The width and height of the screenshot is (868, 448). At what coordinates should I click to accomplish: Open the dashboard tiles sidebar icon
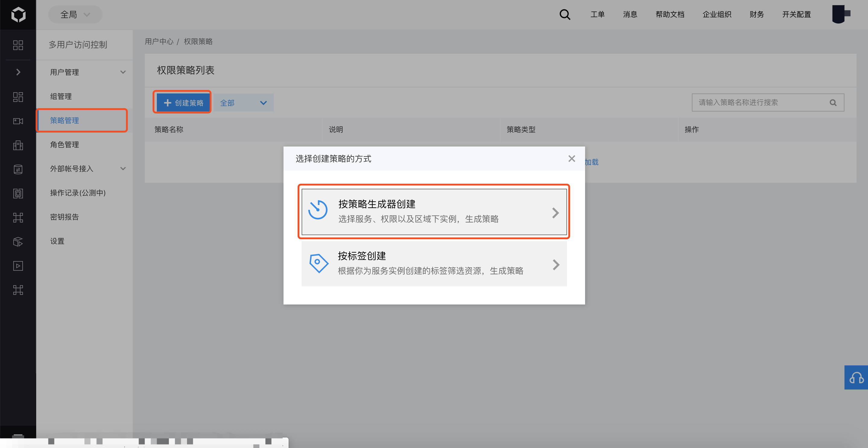(x=18, y=97)
